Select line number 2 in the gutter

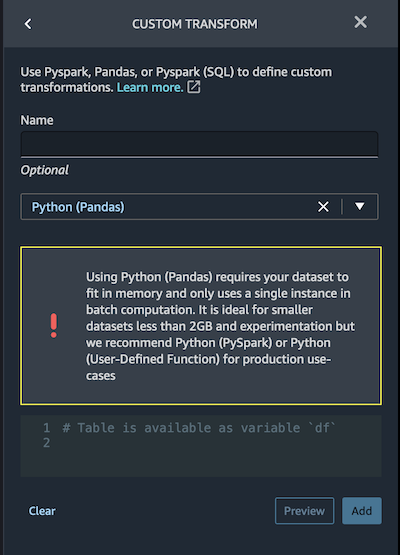46,443
